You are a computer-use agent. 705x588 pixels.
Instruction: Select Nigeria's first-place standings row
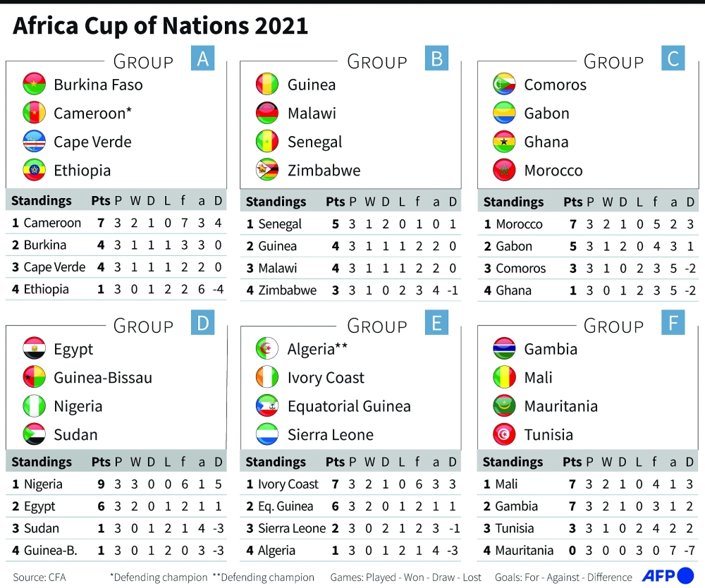[116, 484]
